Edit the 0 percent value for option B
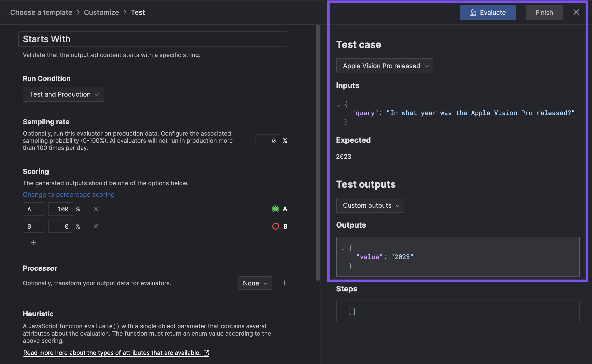This screenshot has width=592, height=364. [61, 226]
